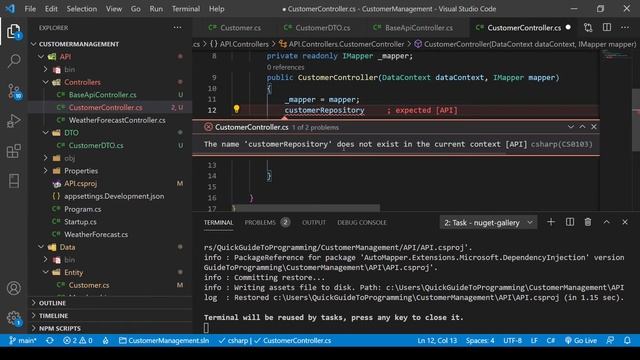This screenshot has width=640, height=360.
Task: Open errors and warnings count in status bar
Action: (78, 340)
